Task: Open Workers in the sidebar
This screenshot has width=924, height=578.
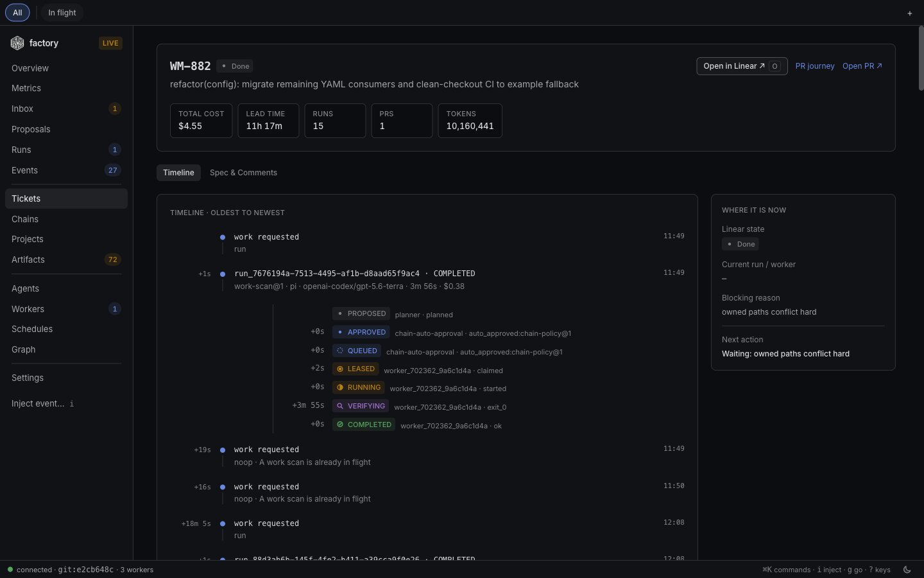Action: pos(66,309)
